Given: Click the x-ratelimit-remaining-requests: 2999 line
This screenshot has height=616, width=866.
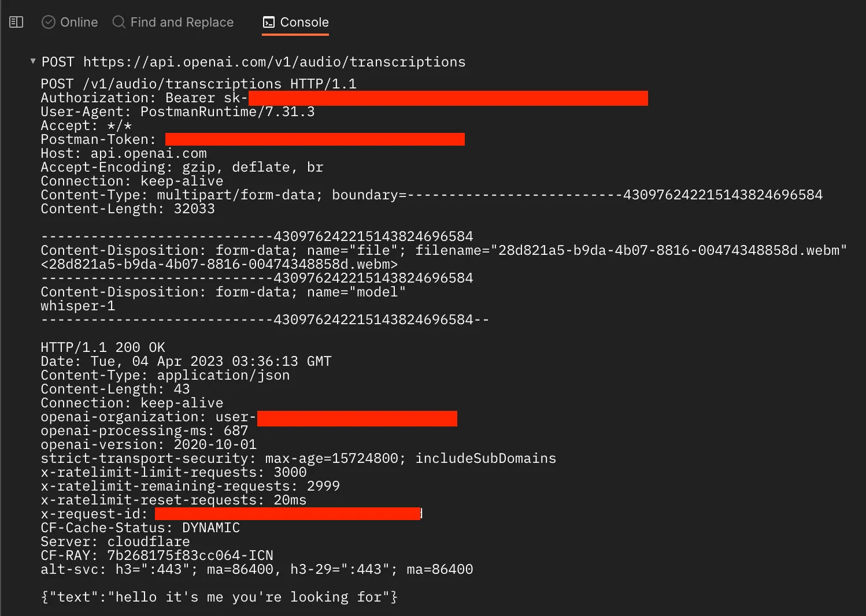Looking at the screenshot, I should pyautogui.click(x=190, y=486).
